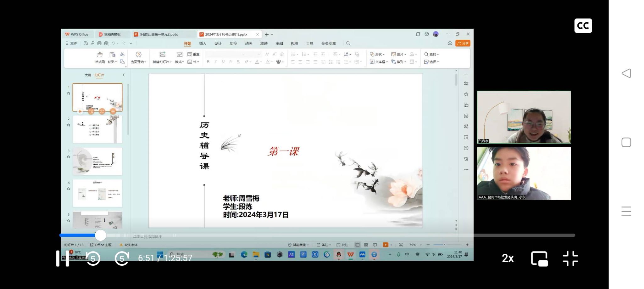Tap the Android back triangle icon
Screen dimensions: 644x289
coord(626,73)
